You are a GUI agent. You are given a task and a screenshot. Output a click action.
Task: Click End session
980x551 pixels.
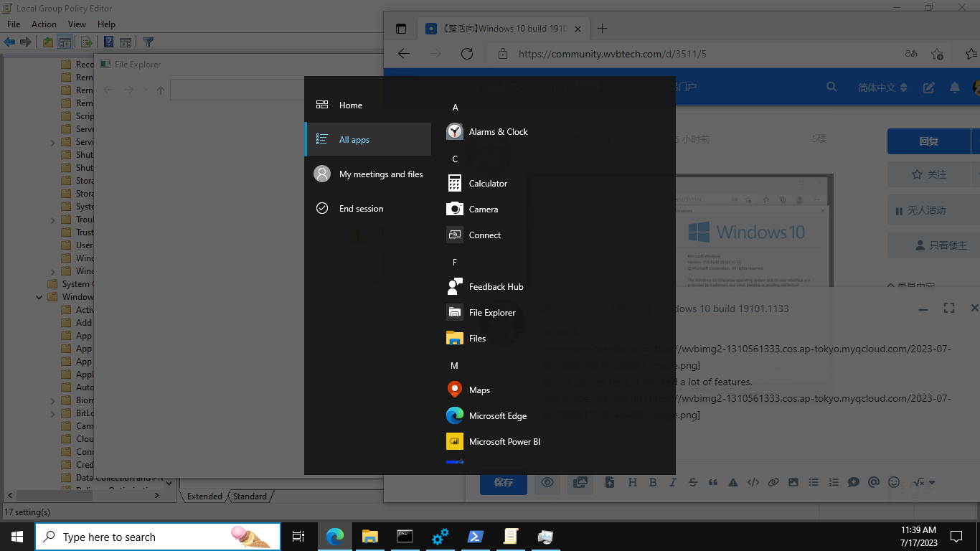pyautogui.click(x=368, y=209)
